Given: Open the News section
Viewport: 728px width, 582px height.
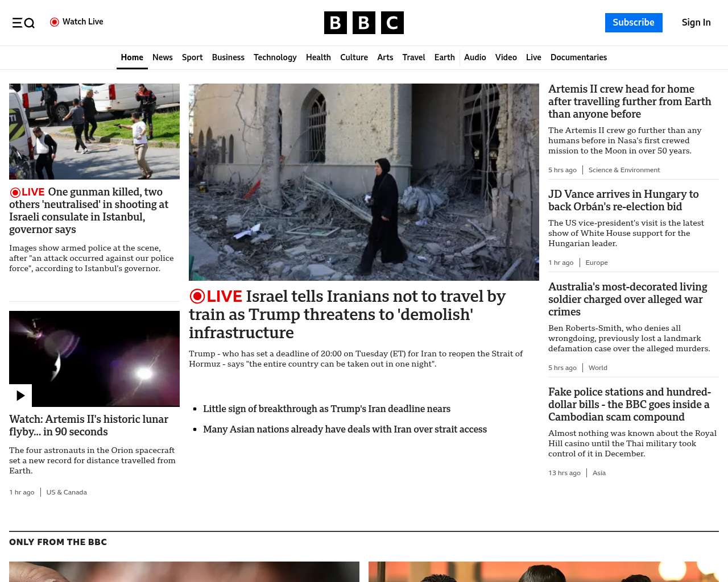Looking at the screenshot, I should 163,57.
